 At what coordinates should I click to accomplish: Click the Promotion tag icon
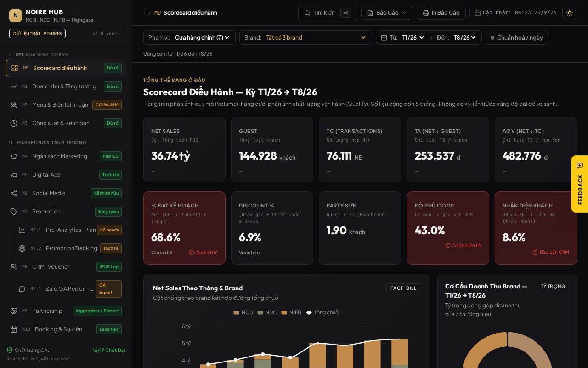(14, 212)
